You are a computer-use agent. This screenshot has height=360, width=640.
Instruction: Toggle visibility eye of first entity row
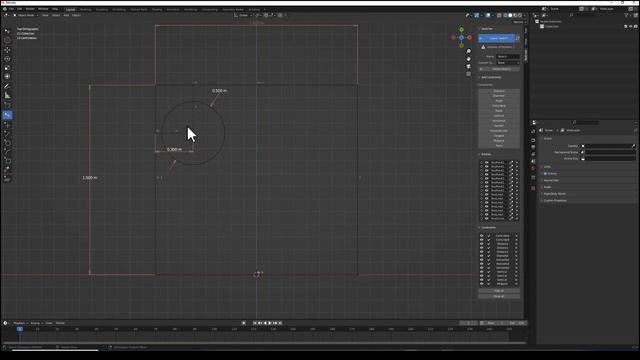[487, 162]
